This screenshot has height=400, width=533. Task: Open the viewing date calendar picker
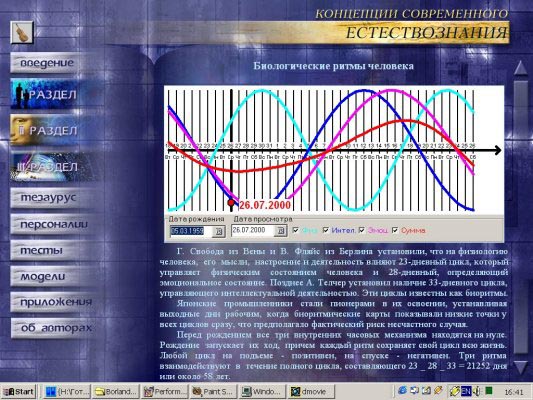coord(280,231)
